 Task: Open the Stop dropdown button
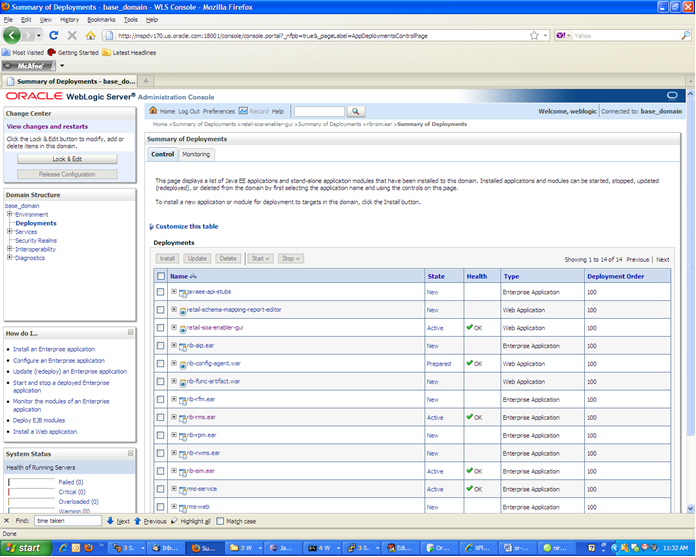[291, 258]
